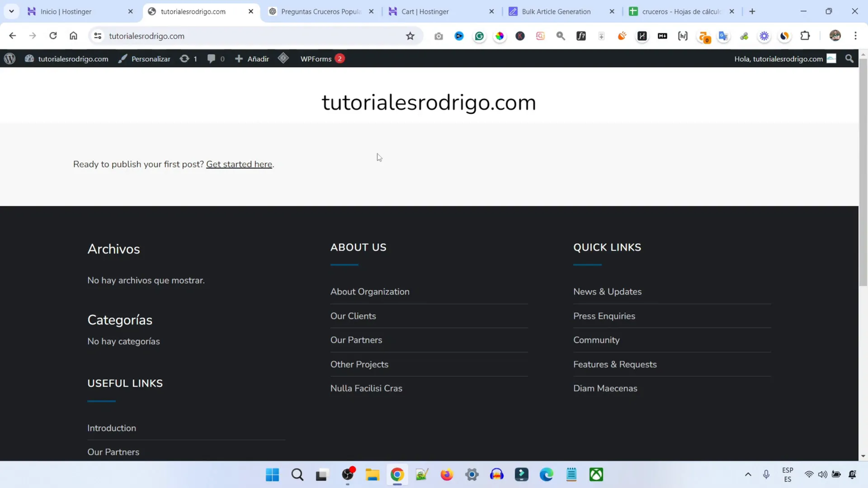Show hidden system tray icons
The image size is (868, 488).
coord(748,474)
